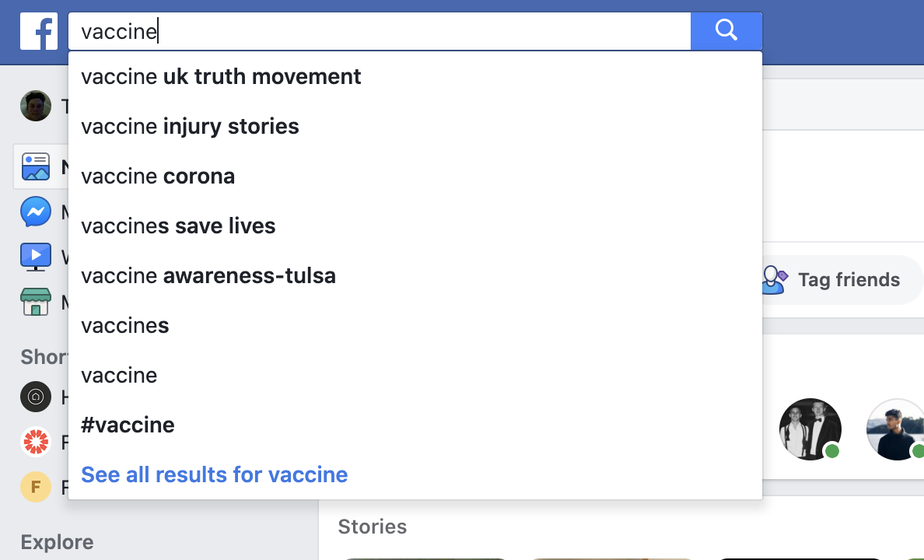Click the "#vaccine" hashtag suggestion
This screenshot has width=924, height=560.
(128, 425)
